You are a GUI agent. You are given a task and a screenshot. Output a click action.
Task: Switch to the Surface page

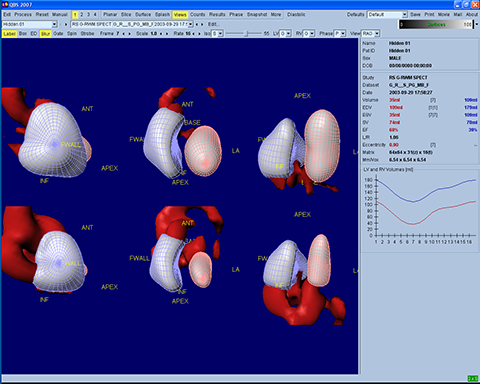[x=143, y=15]
